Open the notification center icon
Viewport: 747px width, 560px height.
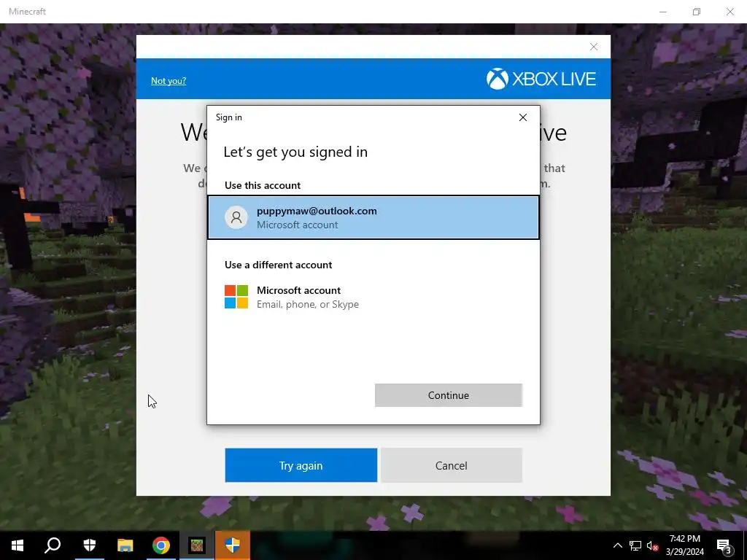(725, 545)
